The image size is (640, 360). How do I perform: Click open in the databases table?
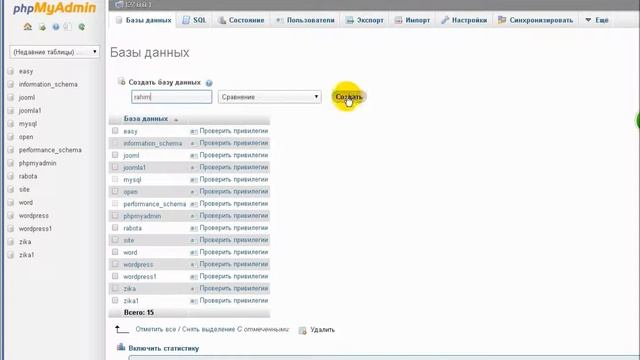pos(131,192)
